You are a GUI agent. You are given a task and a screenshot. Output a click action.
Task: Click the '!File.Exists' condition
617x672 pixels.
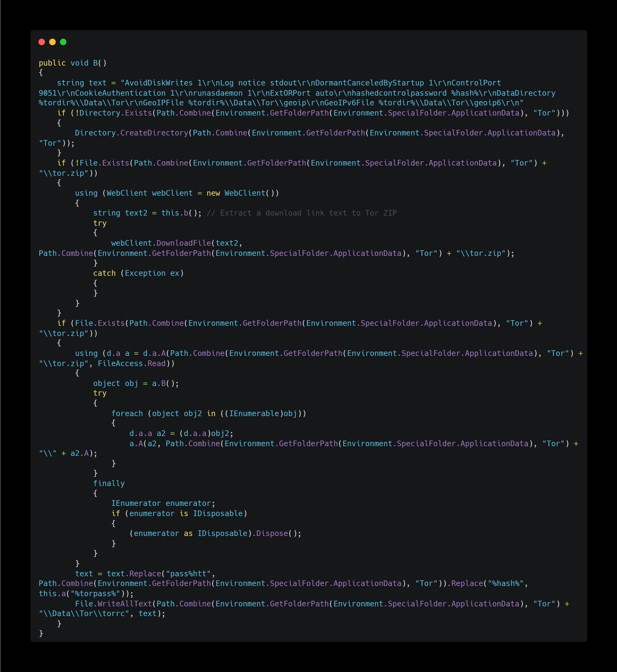(102, 163)
